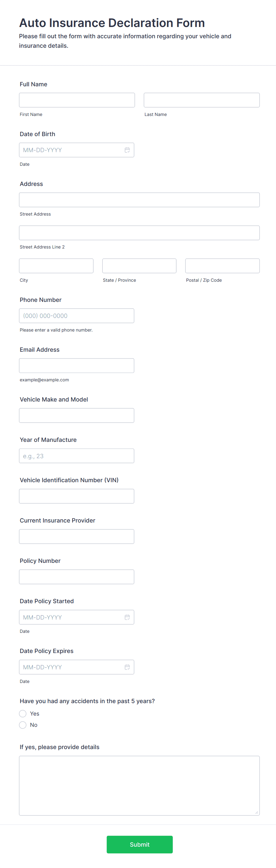The height and width of the screenshot is (868, 276).
Task: Click the State / Province field
Action: tap(139, 265)
